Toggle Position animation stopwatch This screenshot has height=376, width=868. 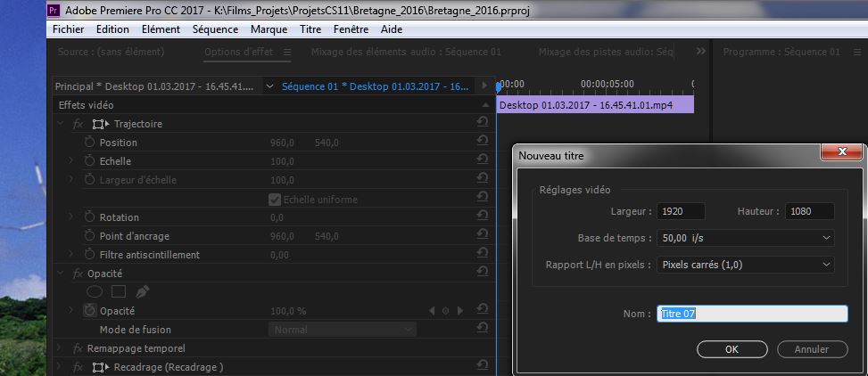90,142
